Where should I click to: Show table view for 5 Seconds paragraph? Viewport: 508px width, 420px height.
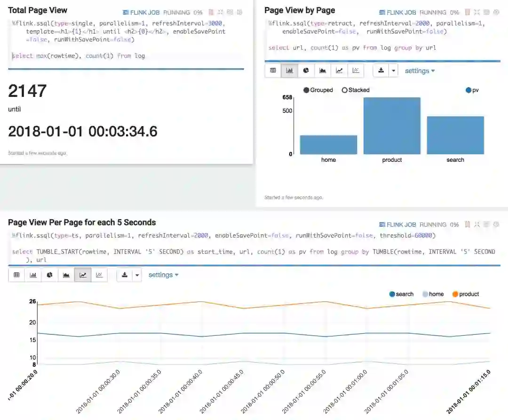(x=16, y=275)
